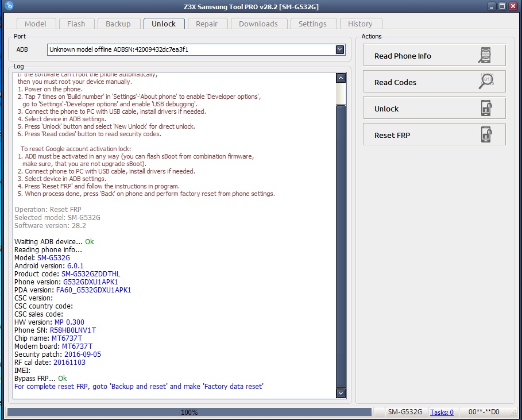The image size is (522, 420).
Task: Click the HW version MP 0.300 value
Action: pyautogui.click(x=69, y=322)
